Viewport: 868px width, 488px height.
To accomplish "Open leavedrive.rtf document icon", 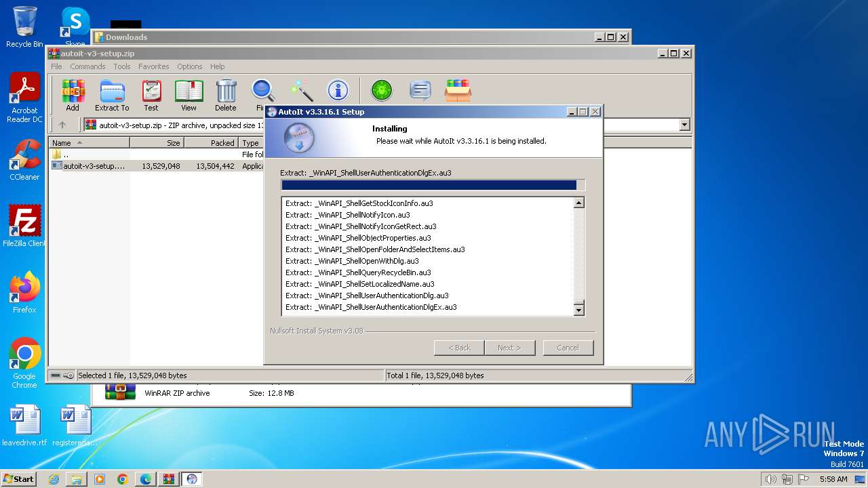I will pos(24,426).
